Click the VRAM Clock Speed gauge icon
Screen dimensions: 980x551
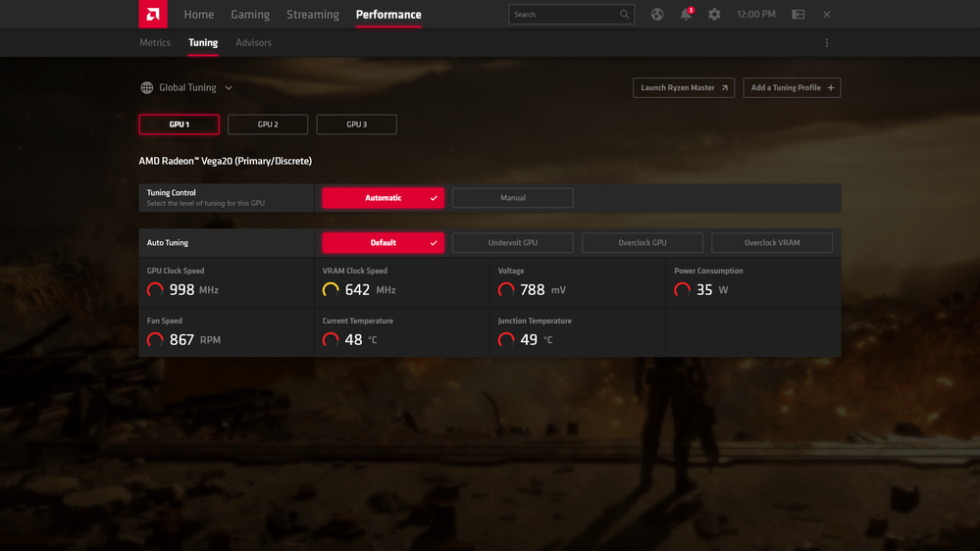point(331,290)
